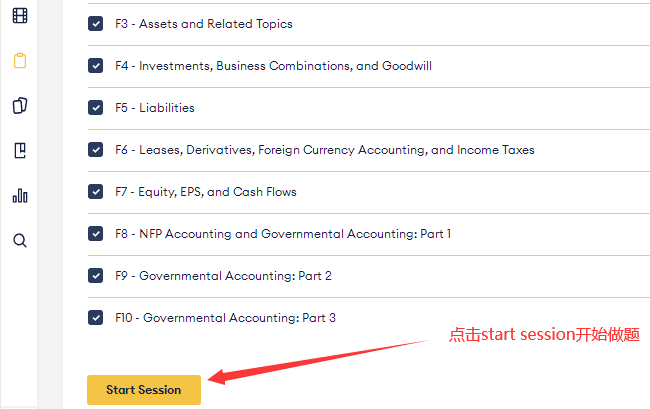This screenshot has width=650, height=409.
Task: Uncheck F6 Leases and Derivatives checkbox
Action: 95,150
